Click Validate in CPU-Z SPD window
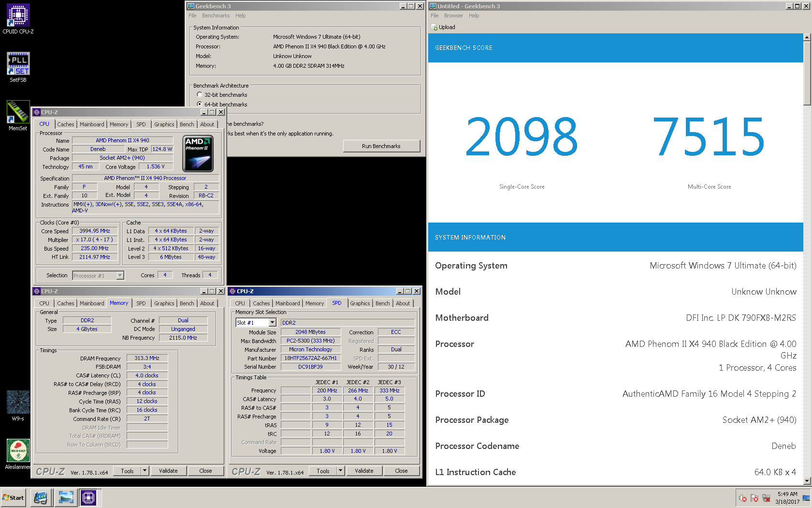This screenshot has height=508, width=812. pyautogui.click(x=364, y=471)
